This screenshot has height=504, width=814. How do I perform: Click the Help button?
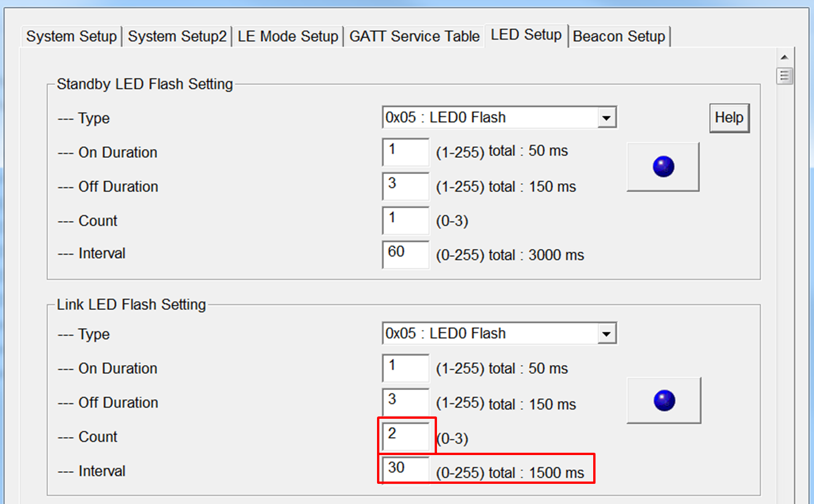click(729, 118)
